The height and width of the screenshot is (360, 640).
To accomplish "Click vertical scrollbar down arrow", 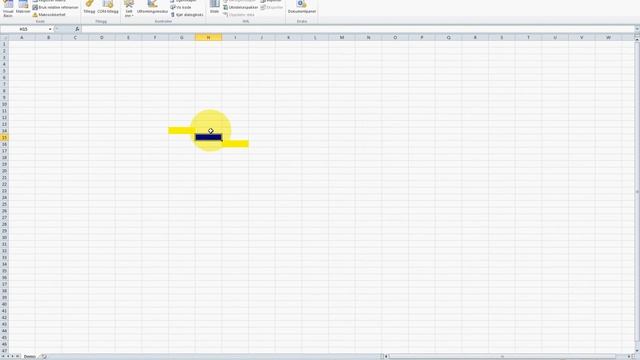I will click(x=637, y=350).
